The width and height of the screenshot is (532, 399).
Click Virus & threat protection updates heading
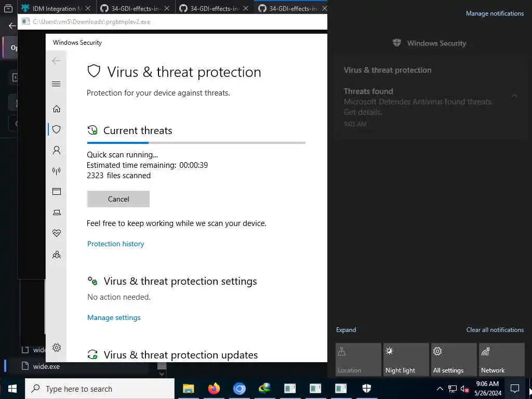(x=180, y=355)
